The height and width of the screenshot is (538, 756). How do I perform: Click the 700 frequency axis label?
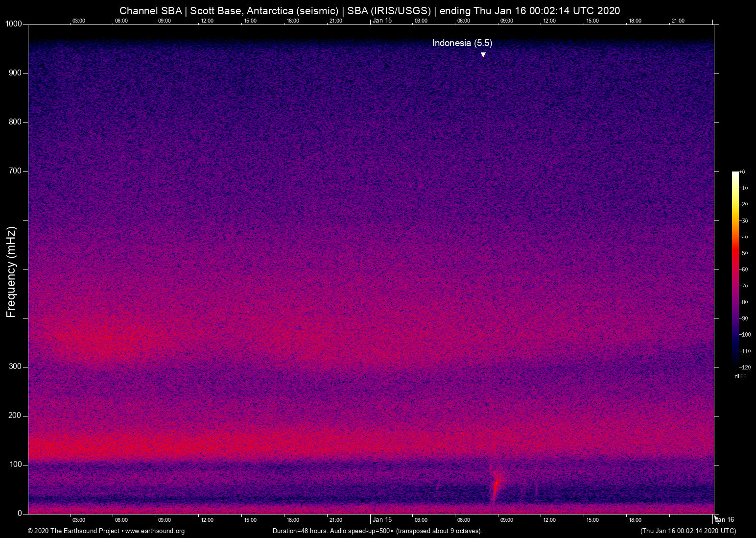[x=16, y=171]
